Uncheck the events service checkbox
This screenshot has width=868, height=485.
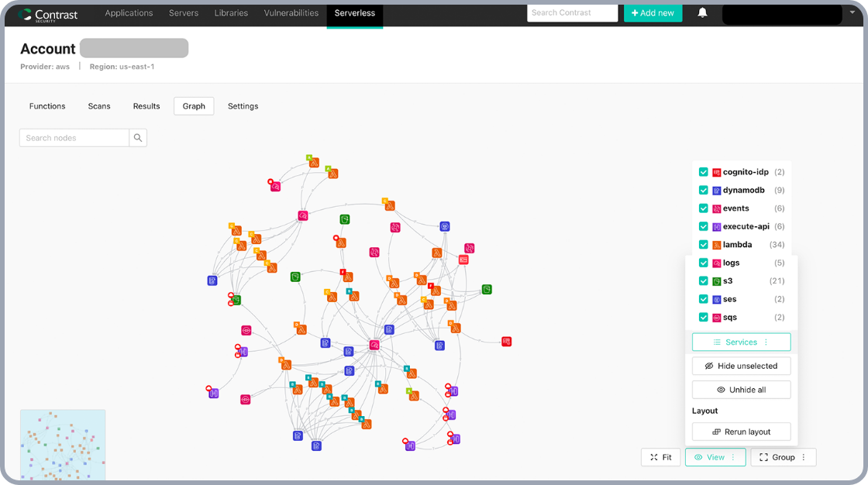[704, 208]
